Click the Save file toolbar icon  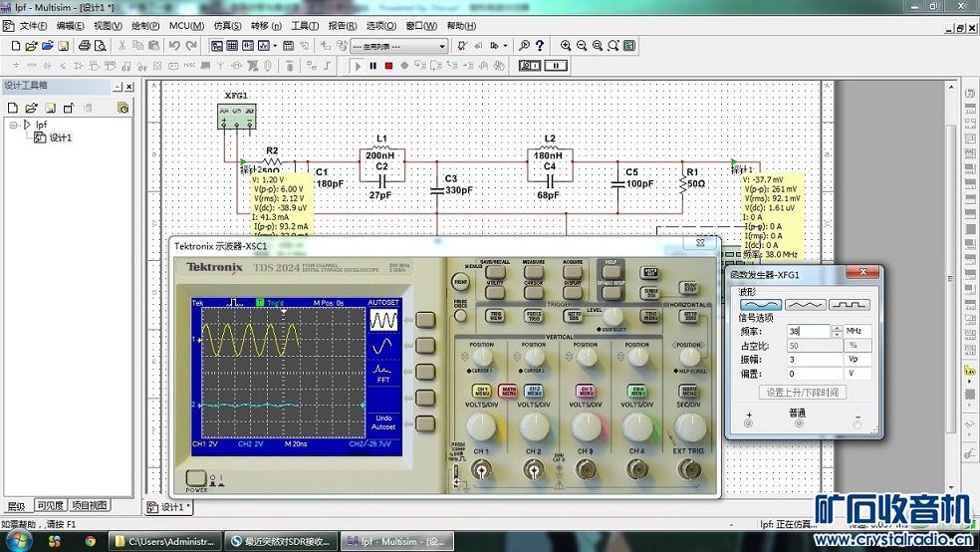click(63, 46)
